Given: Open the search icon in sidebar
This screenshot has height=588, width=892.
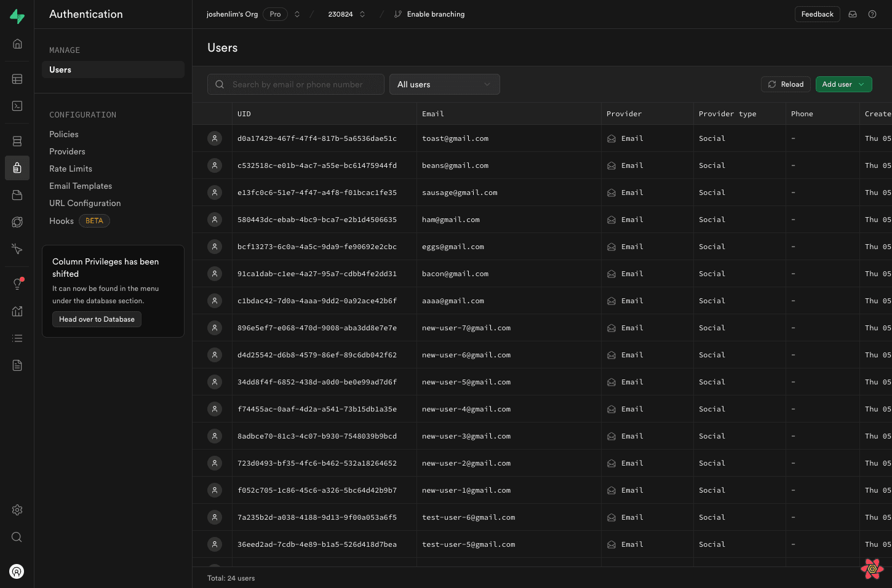Looking at the screenshot, I should pos(17,537).
